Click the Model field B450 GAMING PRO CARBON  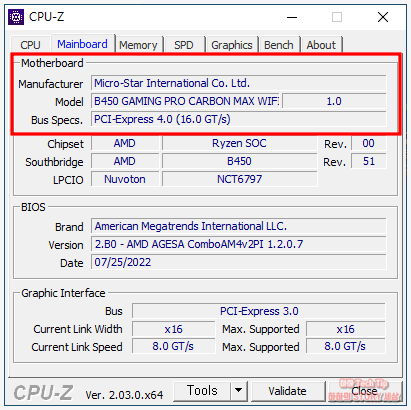coord(186,101)
